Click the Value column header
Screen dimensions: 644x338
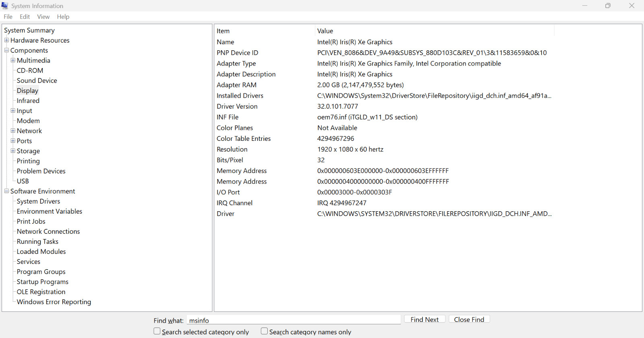[x=434, y=31]
